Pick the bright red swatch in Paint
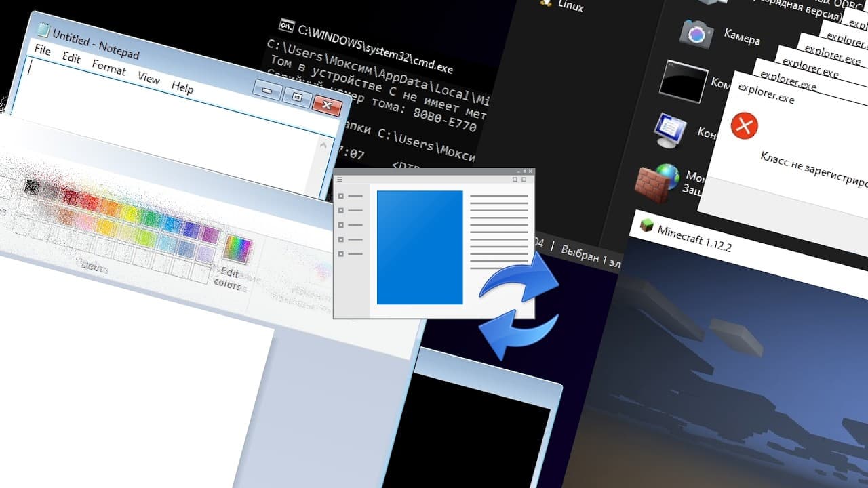Viewport: 868px width, 488px height. click(90, 202)
